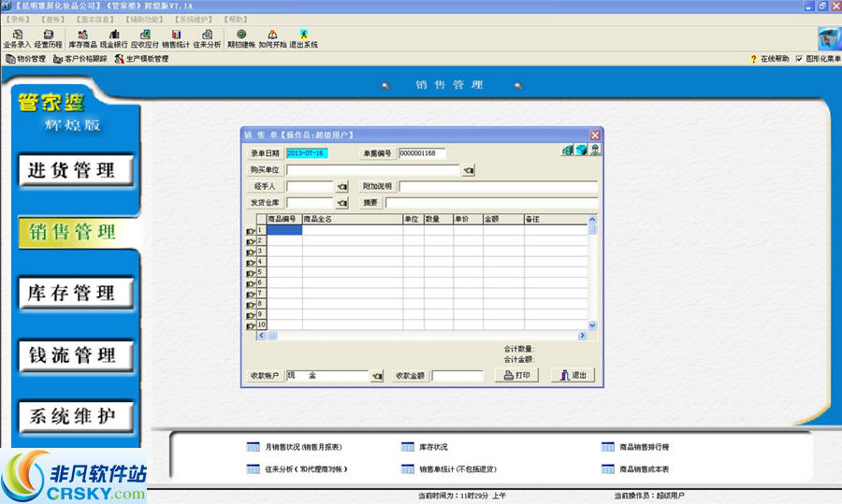Open 库存商品 from the toolbar
842x504 pixels.
point(82,39)
